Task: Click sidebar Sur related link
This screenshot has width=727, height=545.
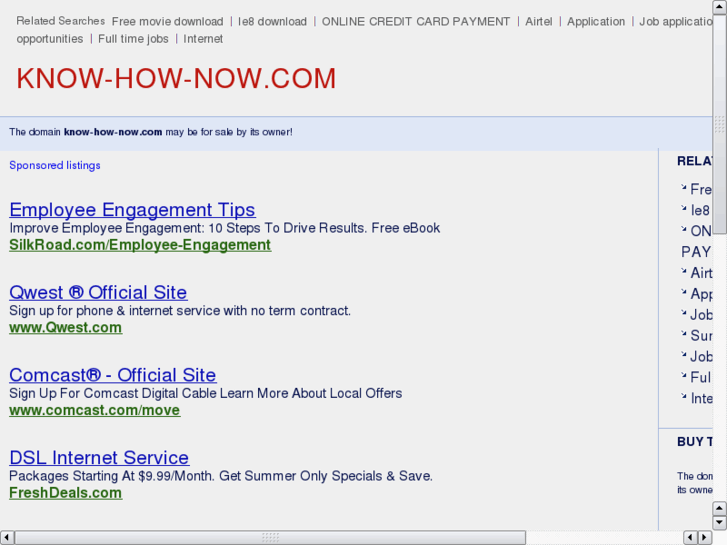Action: click(701, 335)
